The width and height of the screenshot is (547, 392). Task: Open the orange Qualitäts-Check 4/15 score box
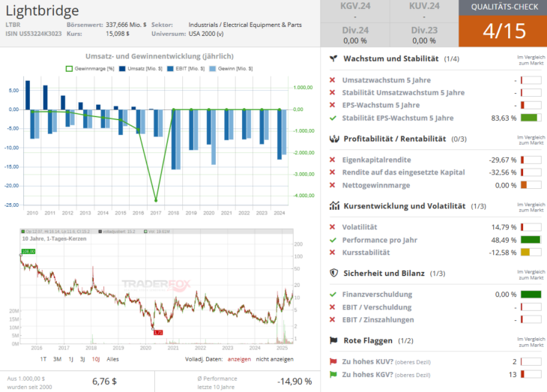coord(502,30)
